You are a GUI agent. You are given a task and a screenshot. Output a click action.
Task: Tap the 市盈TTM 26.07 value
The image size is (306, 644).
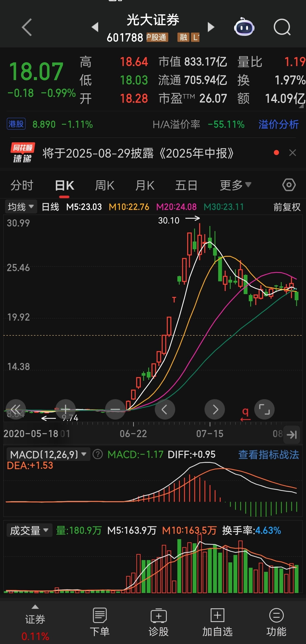pos(193,98)
